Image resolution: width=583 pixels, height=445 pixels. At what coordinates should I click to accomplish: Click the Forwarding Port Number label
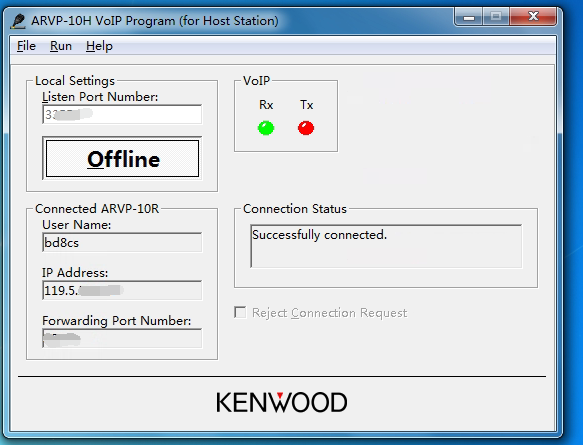[x=116, y=320]
